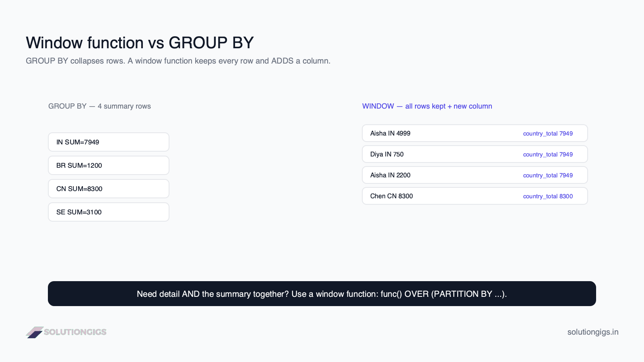Click country_total 7949 in Diya row
The image size is (644, 362).
pyautogui.click(x=548, y=154)
